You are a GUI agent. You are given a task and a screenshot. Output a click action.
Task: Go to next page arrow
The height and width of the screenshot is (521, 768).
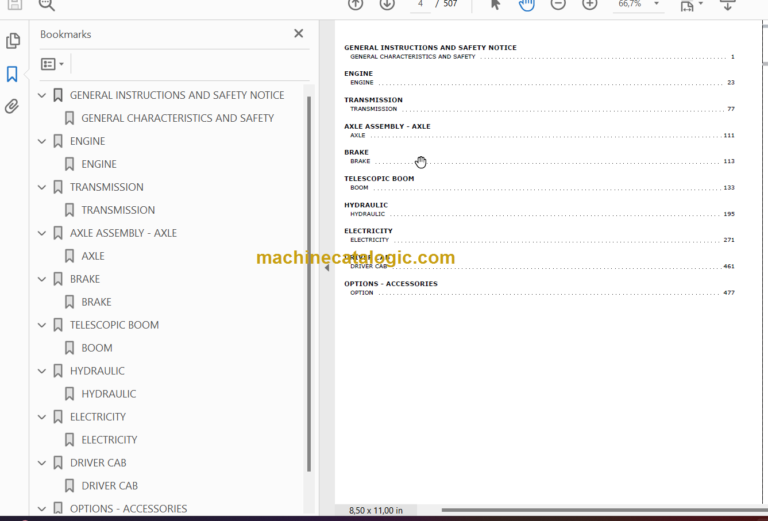click(x=387, y=4)
